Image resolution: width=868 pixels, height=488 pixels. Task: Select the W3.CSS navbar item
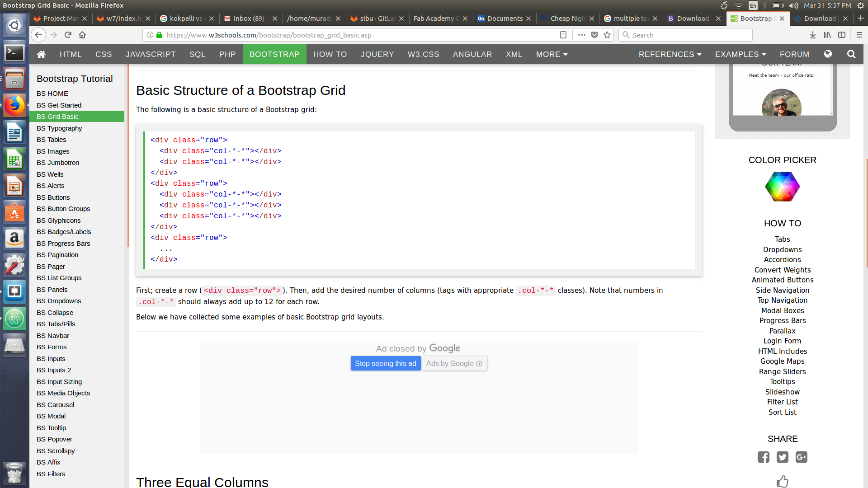[423, 54]
